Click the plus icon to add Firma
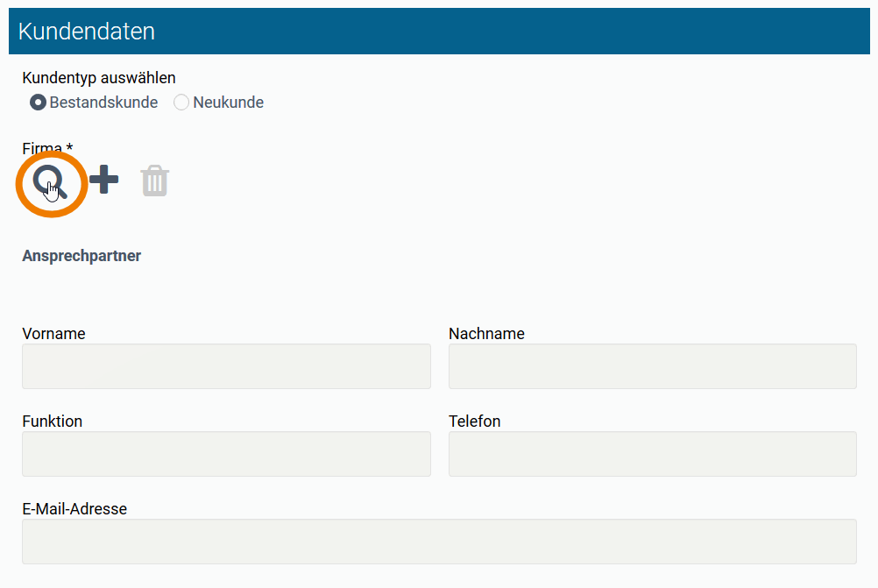This screenshot has height=588, width=878. 104,181
